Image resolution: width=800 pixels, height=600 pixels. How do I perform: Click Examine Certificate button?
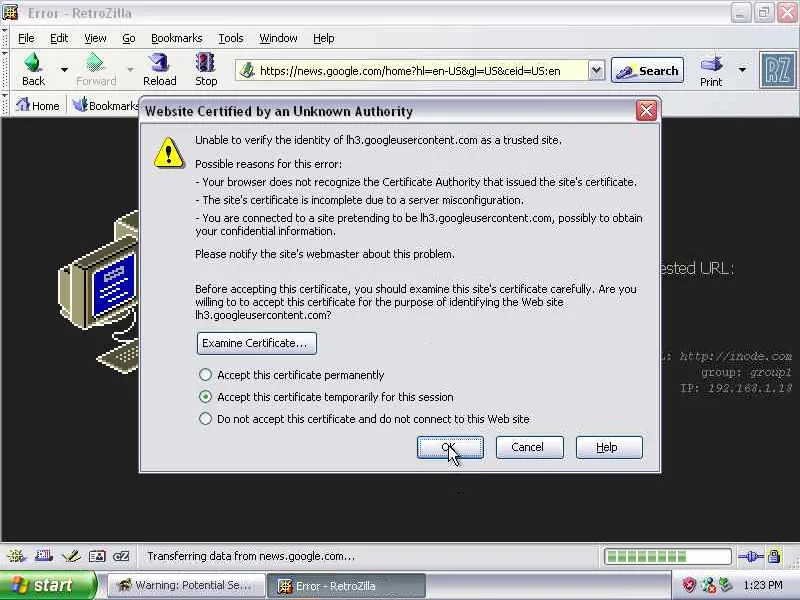point(257,343)
